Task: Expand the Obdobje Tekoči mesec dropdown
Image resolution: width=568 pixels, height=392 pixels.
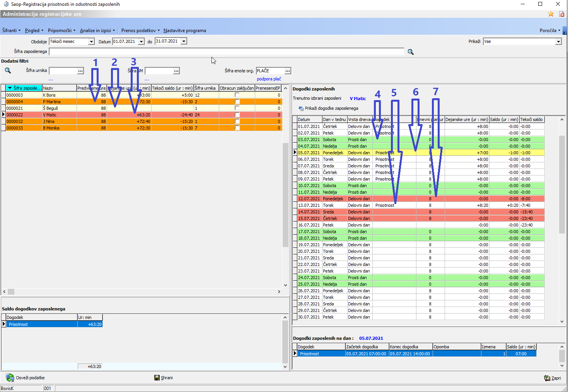Action: tap(92, 41)
